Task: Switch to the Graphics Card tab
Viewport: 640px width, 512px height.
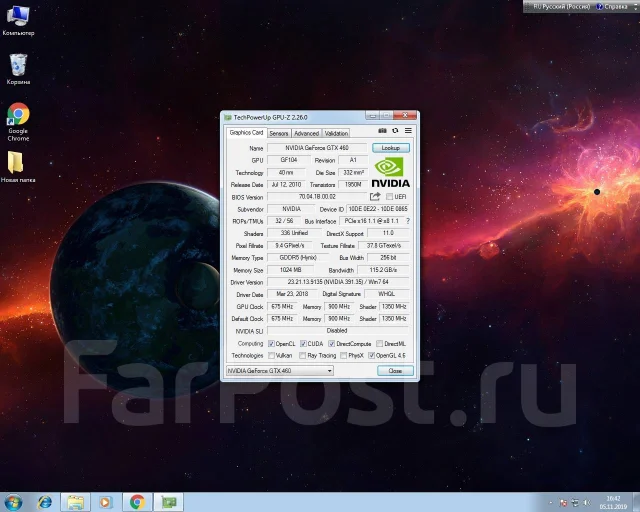Action: pos(246,133)
